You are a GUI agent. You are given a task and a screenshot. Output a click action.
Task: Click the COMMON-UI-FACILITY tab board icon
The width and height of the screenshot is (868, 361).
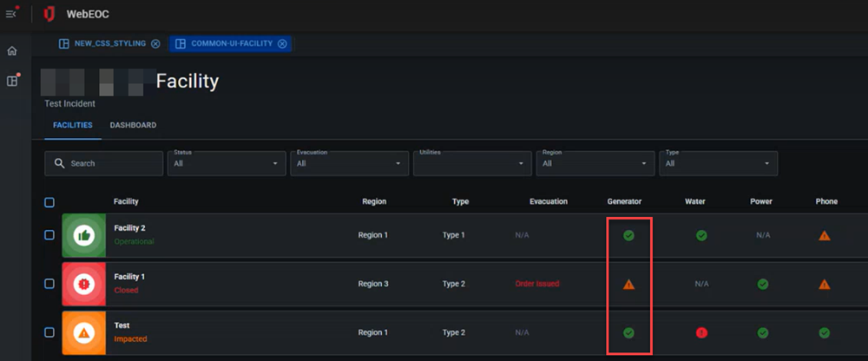pyautogui.click(x=181, y=43)
